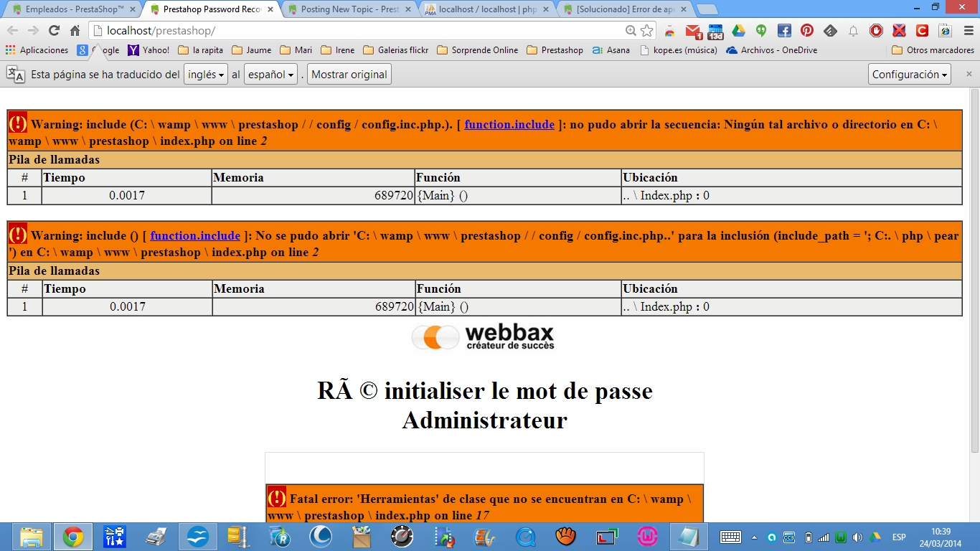Launch File Explorer from the taskbar
980x551 pixels.
tap(31, 537)
